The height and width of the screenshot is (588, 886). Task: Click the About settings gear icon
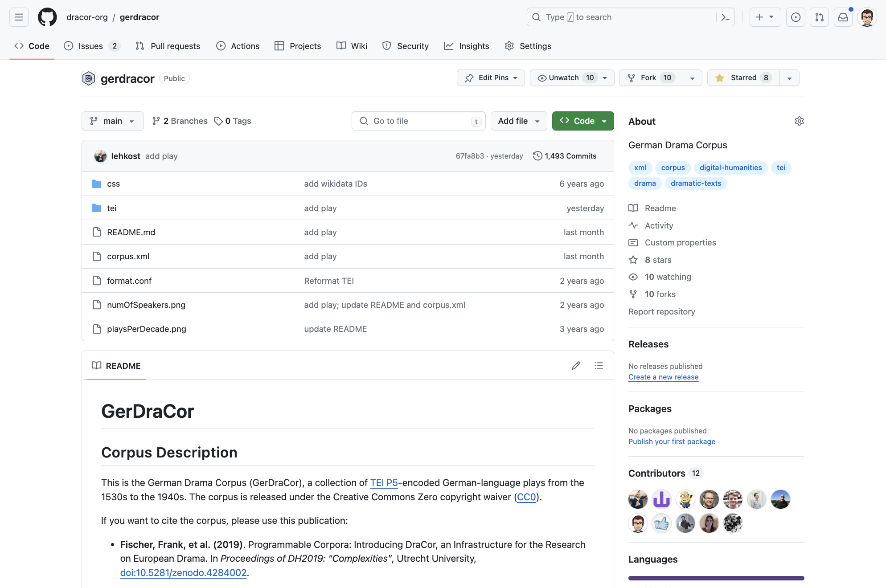pos(799,121)
